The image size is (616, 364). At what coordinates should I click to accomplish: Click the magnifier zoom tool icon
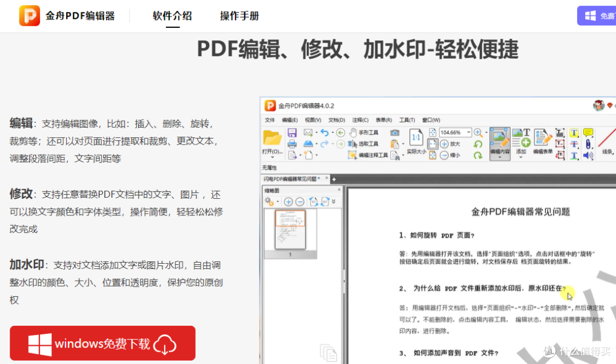[x=478, y=133]
